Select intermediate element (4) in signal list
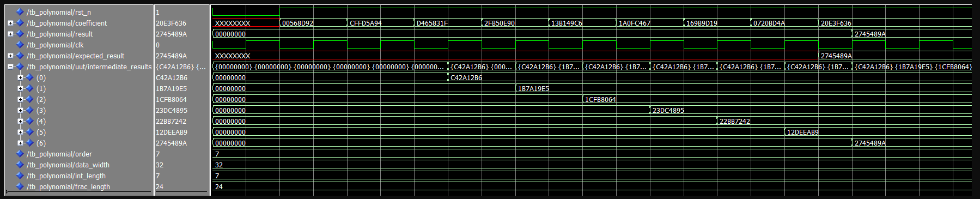The image size is (980, 199). pyautogui.click(x=41, y=121)
